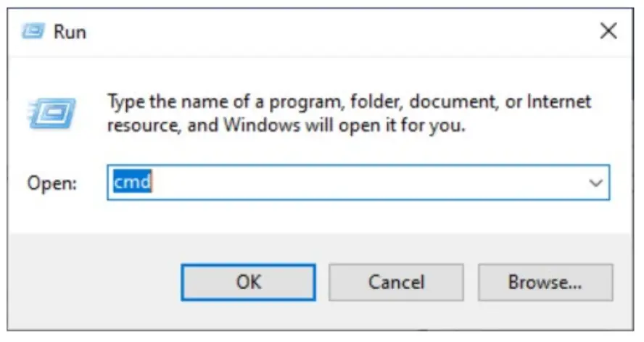Click the word "resource" in the description

(x=141, y=125)
